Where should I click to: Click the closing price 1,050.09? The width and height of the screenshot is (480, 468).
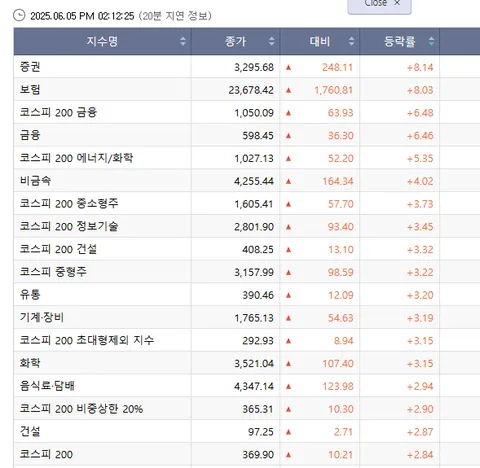[254, 113]
